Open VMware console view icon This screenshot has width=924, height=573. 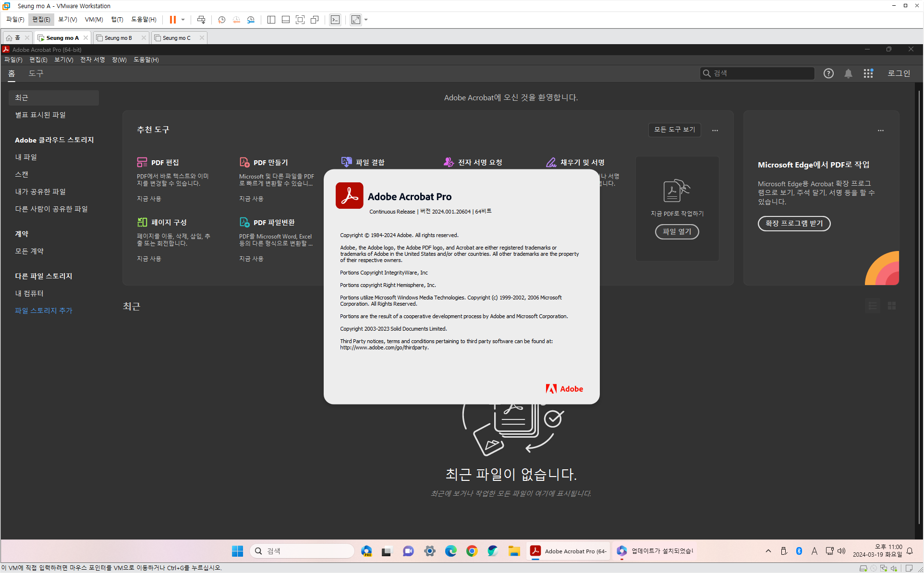coord(335,20)
